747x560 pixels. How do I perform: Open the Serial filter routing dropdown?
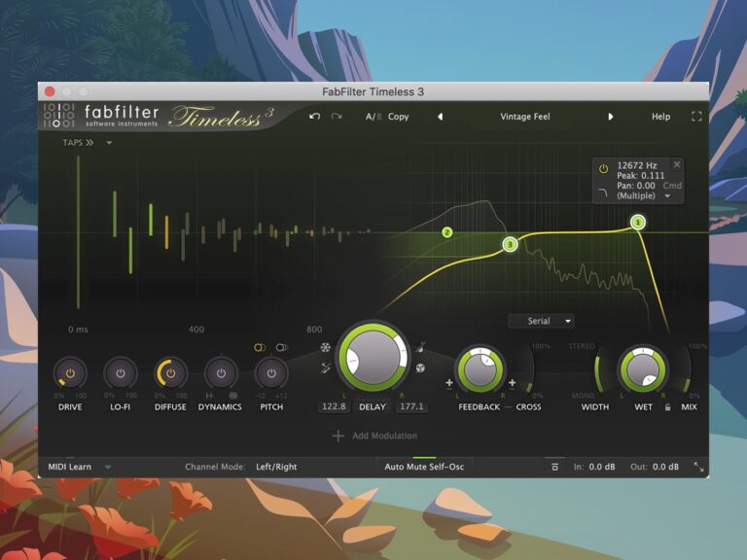point(541,321)
